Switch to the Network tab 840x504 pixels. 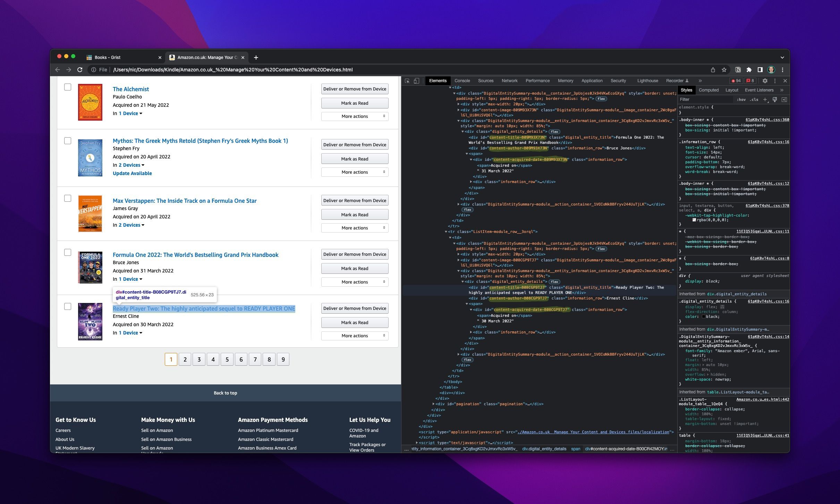pyautogui.click(x=509, y=81)
